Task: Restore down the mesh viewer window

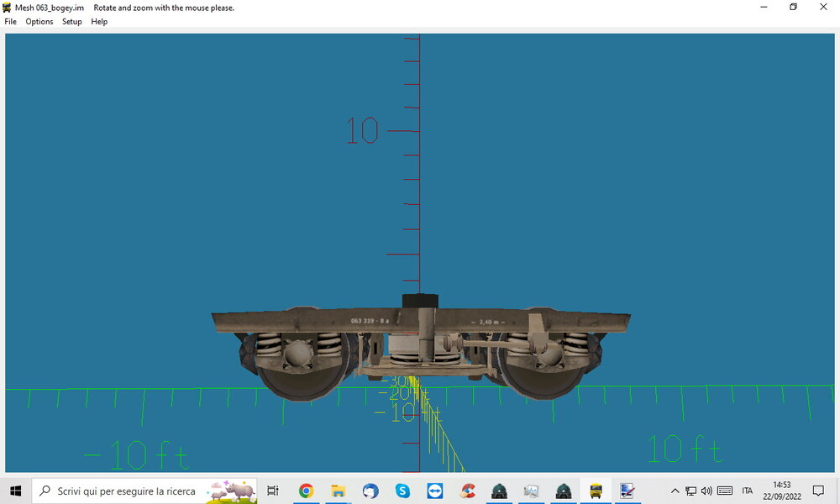Action: 794,7
